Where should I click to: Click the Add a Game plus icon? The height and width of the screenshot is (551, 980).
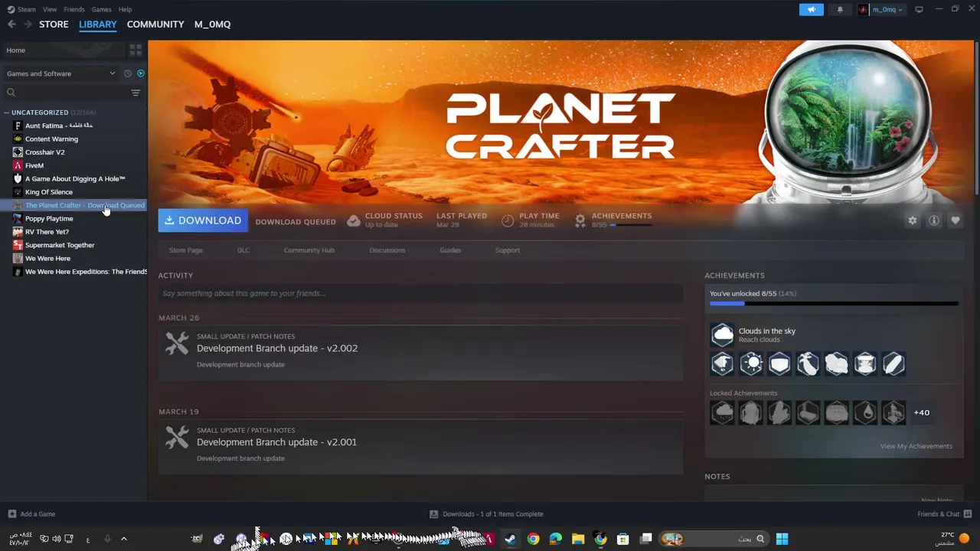tap(11, 514)
